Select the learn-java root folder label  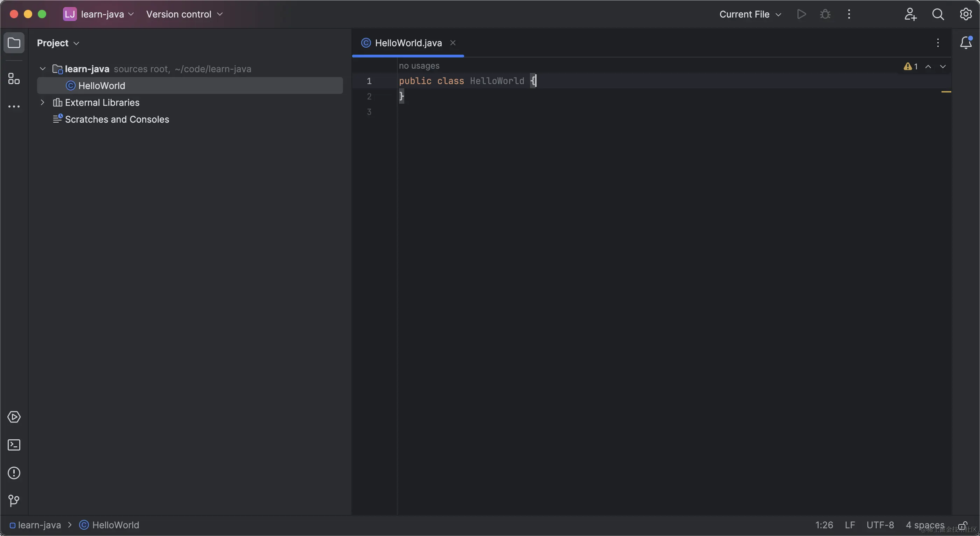[87, 69]
